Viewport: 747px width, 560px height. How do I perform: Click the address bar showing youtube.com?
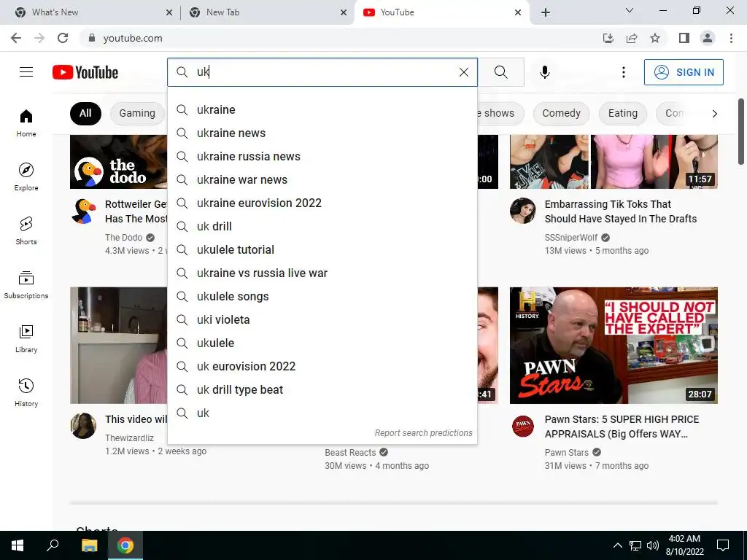(338, 38)
